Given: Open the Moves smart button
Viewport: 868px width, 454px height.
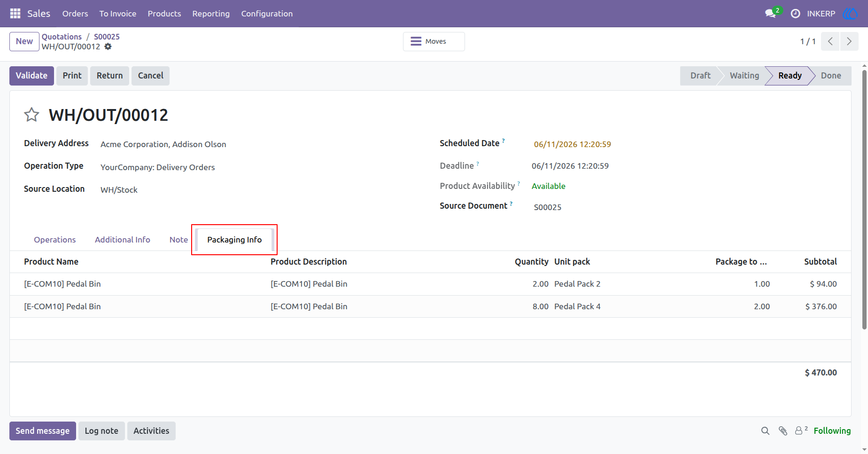Looking at the screenshot, I should (x=434, y=41).
